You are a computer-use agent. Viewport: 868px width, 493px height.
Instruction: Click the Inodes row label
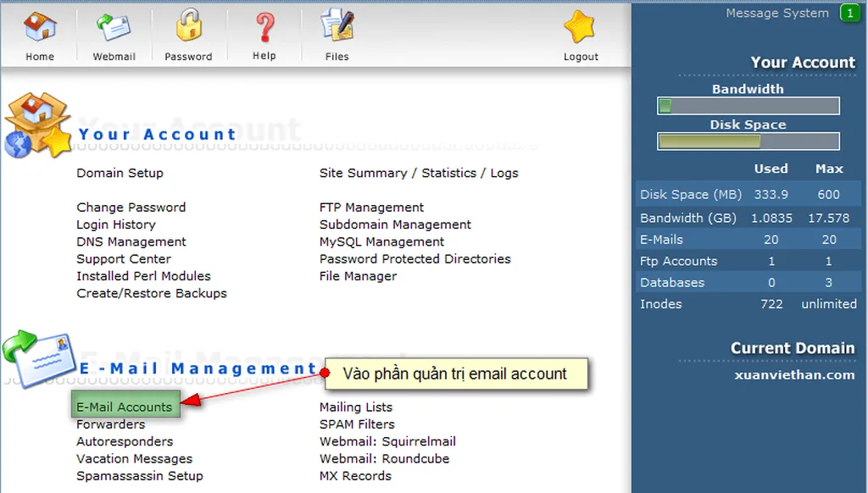tap(661, 304)
